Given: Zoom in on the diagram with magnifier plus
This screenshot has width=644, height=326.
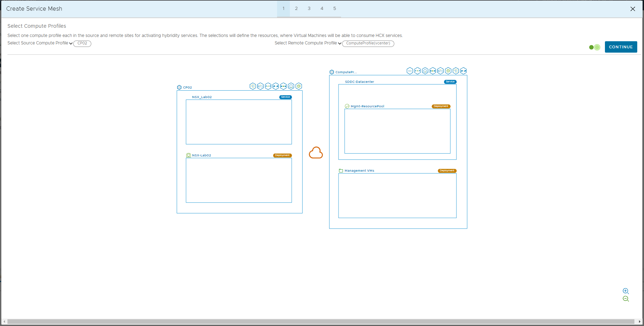Looking at the screenshot, I should 626,291.
